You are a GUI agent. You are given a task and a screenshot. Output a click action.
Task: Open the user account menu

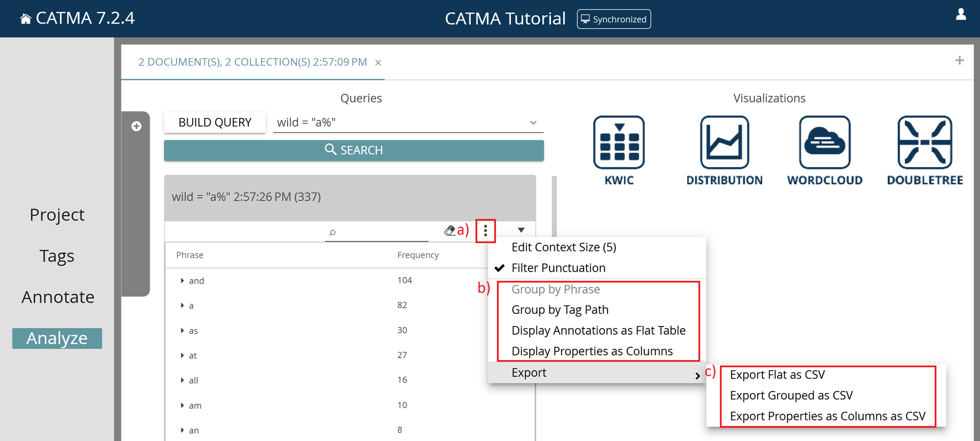point(961,15)
